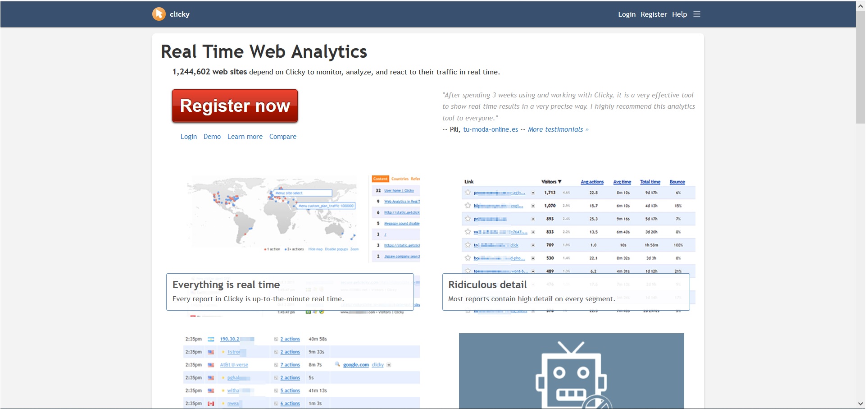The height and width of the screenshot is (409, 868).
Task: Click the magnifier icon beside google.com
Action: coord(337,364)
